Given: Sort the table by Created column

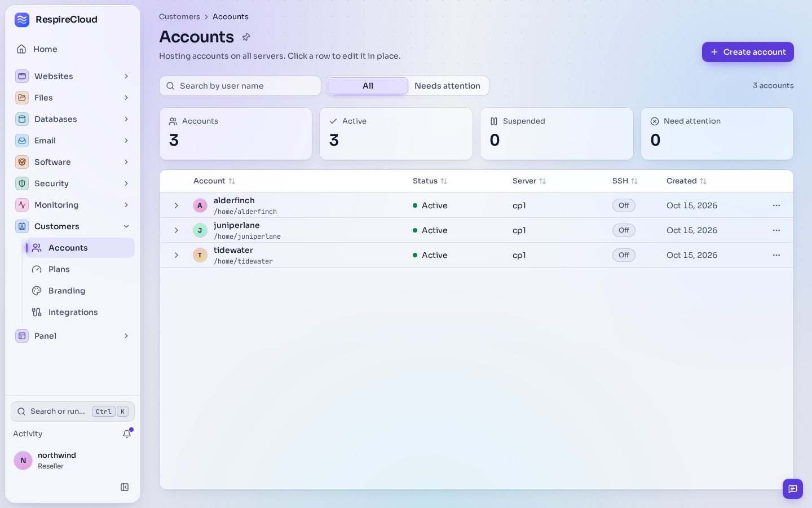Looking at the screenshot, I should click(x=686, y=181).
